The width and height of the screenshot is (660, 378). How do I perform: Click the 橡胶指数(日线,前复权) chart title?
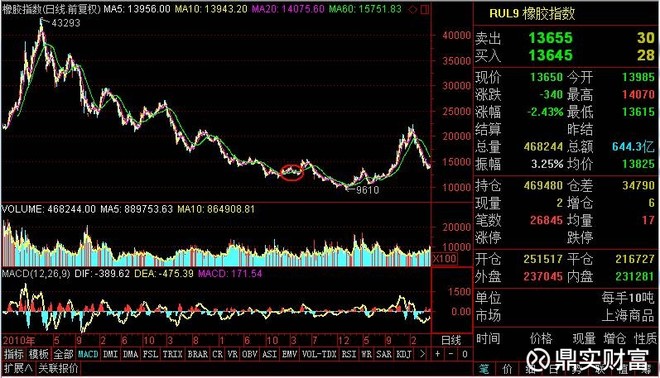point(51,9)
